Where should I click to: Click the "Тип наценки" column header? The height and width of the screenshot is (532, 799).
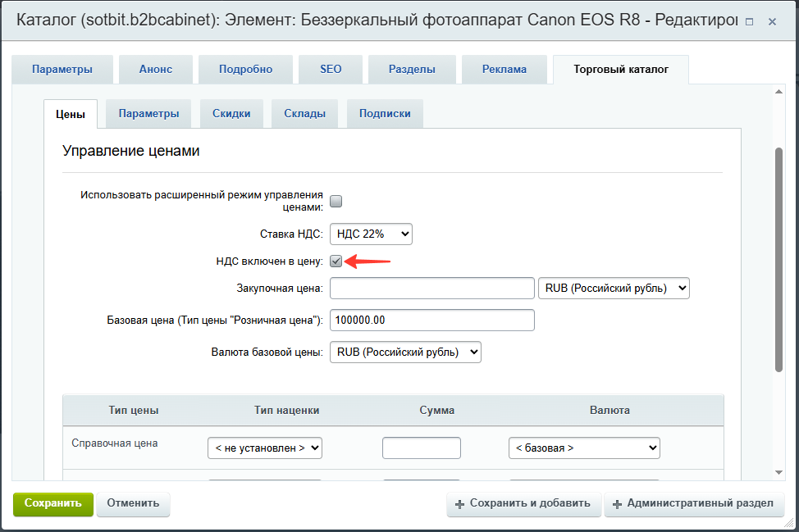point(287,411)
